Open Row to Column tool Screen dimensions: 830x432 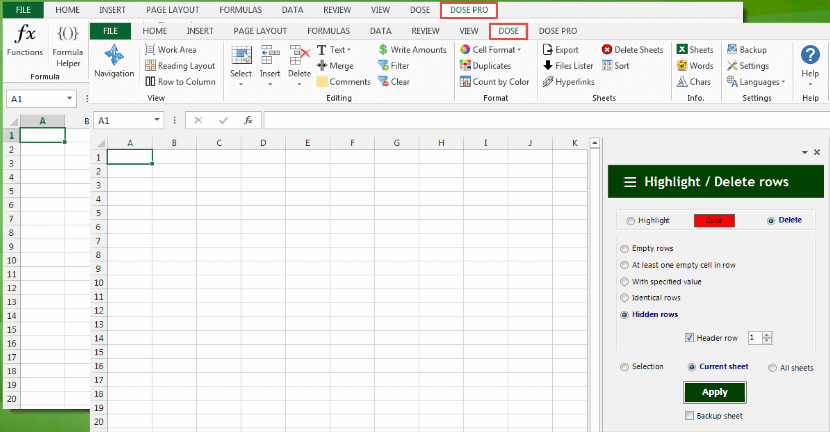[180, 82]
